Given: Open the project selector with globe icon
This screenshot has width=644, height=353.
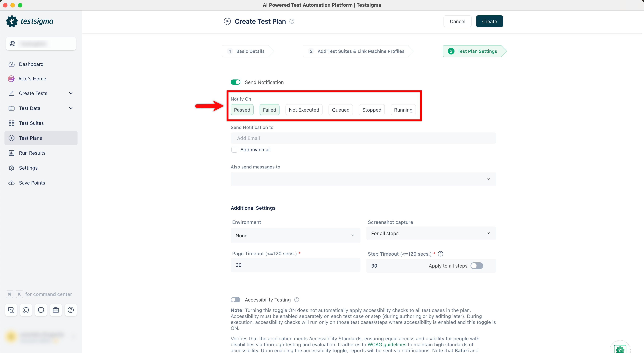Looking at the screenshot, I should pyautogui.click(x=41, y=44).
